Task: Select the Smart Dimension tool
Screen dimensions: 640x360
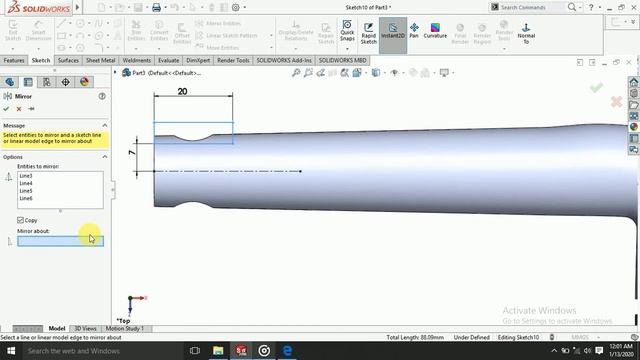Action: point(38,31)
